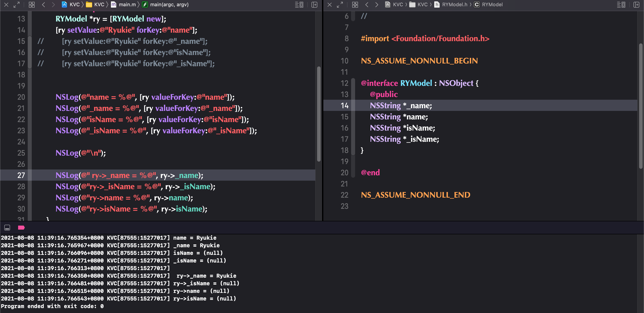This screenshot has height=313, width=644.
Task: Go back in right editor history
Action: [x=367, y=4]
